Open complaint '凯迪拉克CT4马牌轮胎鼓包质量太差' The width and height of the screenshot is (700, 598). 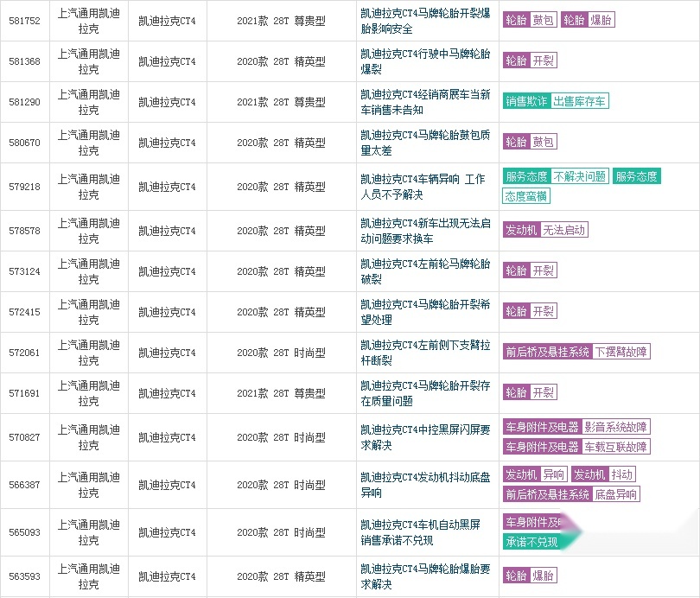pos(425,143)
